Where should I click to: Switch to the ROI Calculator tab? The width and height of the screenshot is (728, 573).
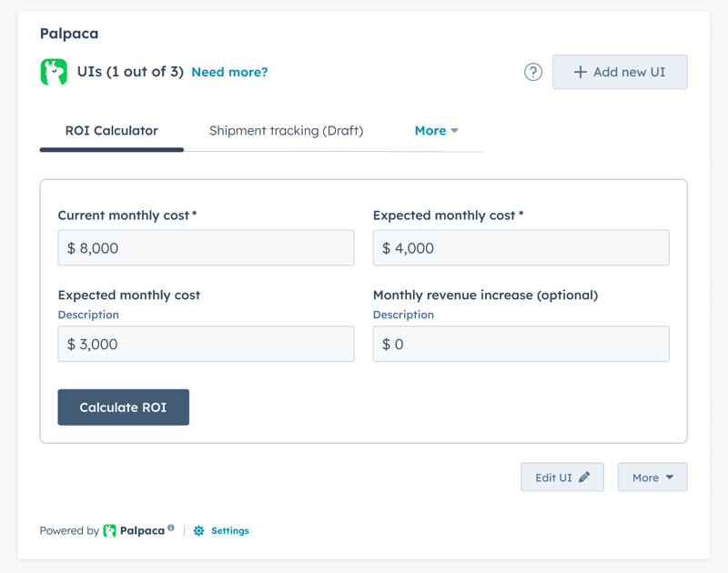pyautogui.click(x=111, y=131)
